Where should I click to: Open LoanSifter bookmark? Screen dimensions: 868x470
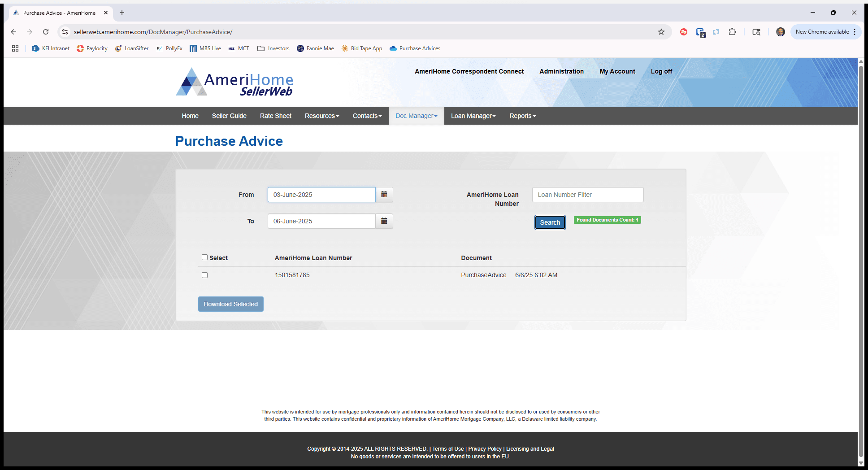coord(132,48)
